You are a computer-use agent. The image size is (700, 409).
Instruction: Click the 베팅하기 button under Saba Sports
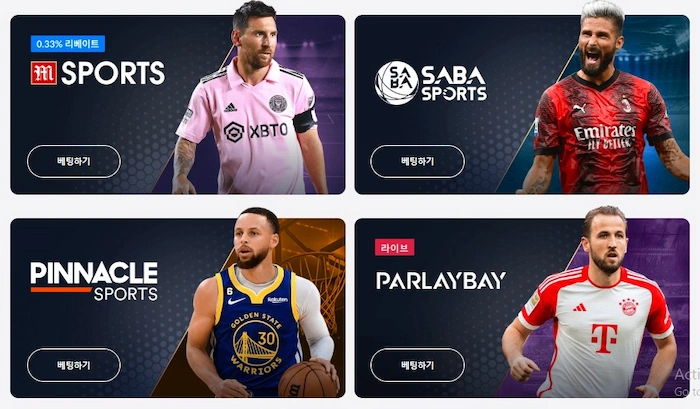(417, 162)
